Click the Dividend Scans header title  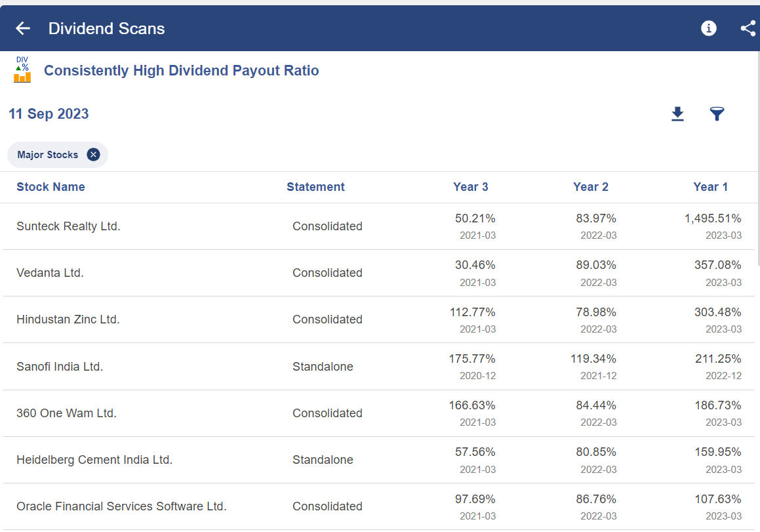click(x=107, y=29)
